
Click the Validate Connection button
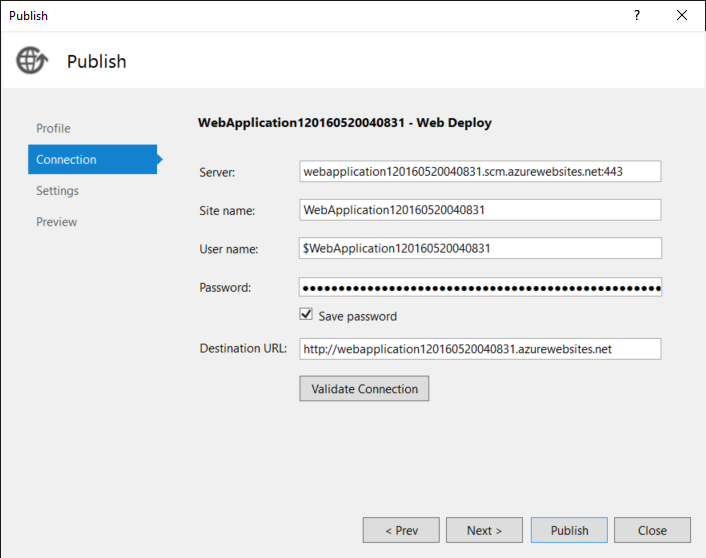[x=364, y=389]
